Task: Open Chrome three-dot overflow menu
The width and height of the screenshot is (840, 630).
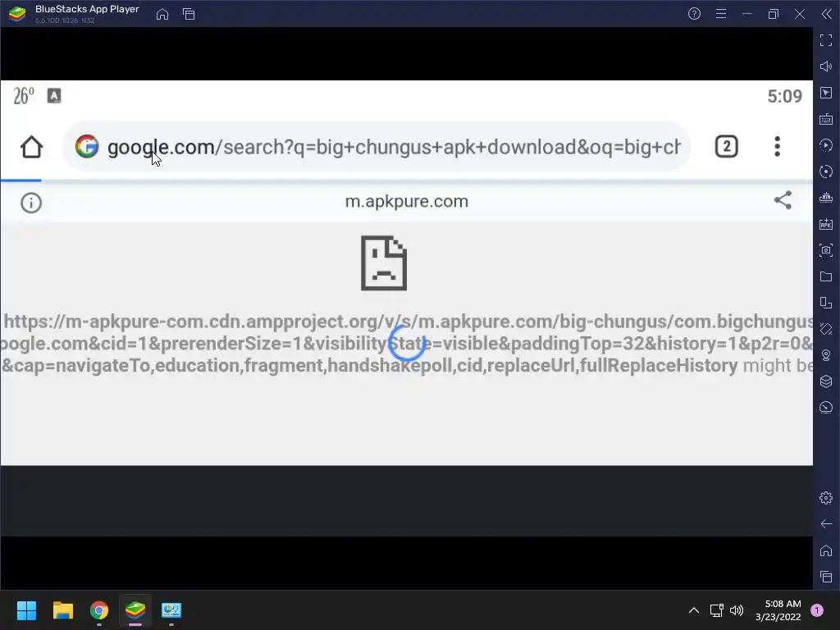Action: [x=778, y=146]
